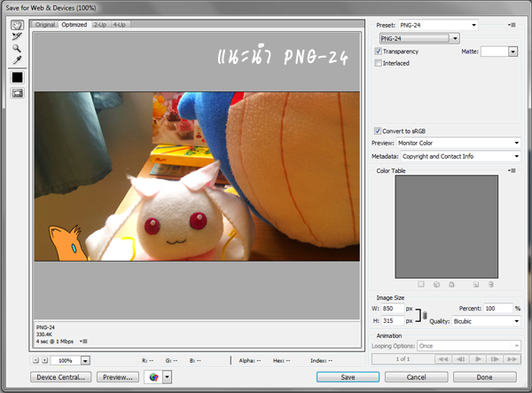Click first frame animation button
The width and height of the screenshot is (532, 393).
click(443, 358)
